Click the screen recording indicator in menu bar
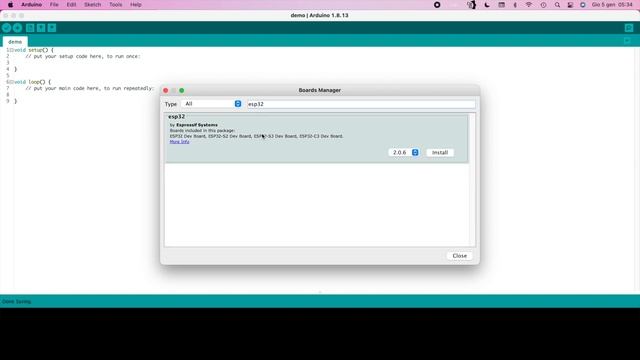Screen dimensions: 640x360 [x=437, y=5]
